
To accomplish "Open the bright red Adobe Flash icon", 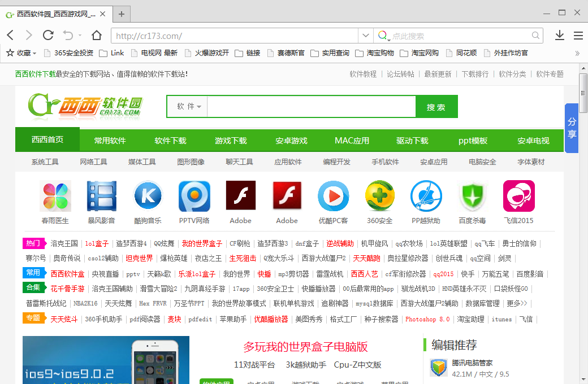I will (x=287, y=195).
